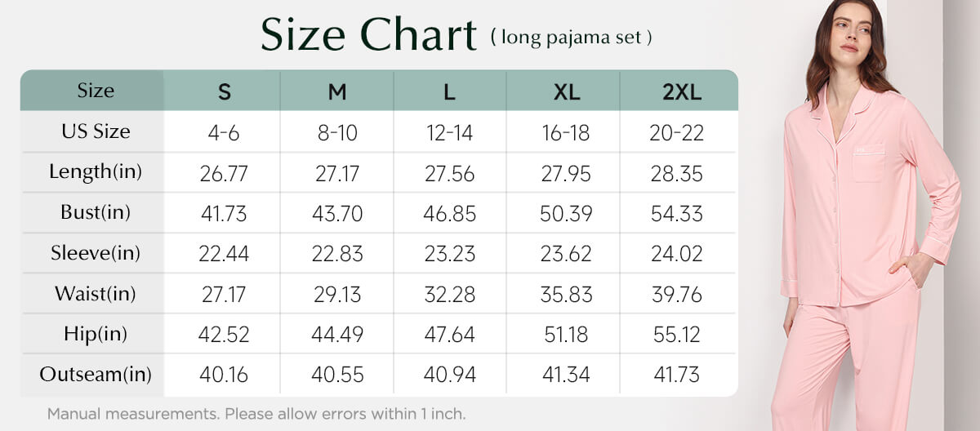This screenshot has width=980, height=431.
Task: Click the Length(in) row label
Action: click(96, 172)
